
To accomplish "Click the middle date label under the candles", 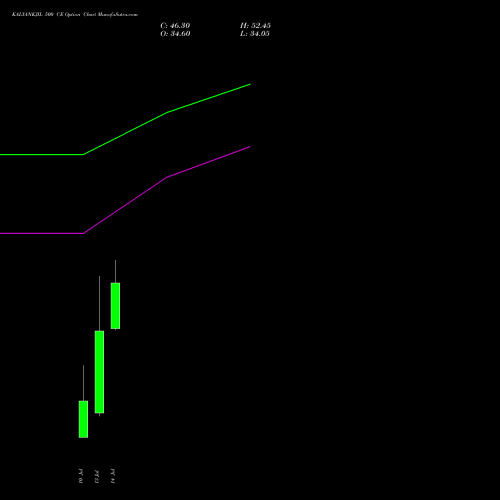I will point(97,476).
